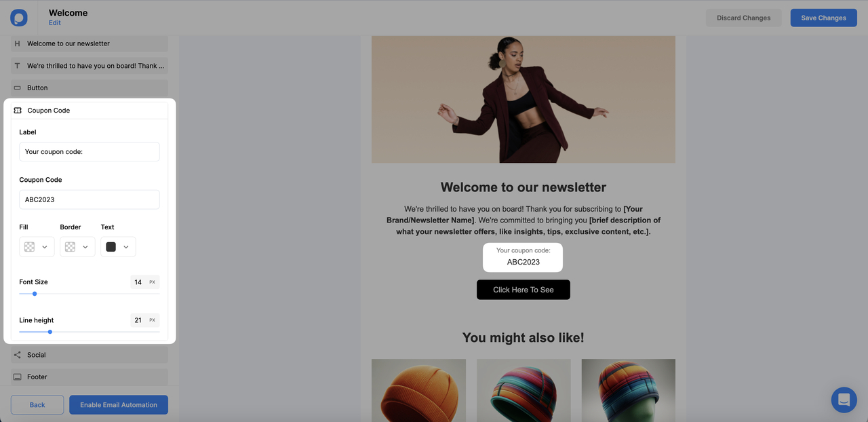Click the Discard Changes button
The image size is (868, 422).
[744, 18]
